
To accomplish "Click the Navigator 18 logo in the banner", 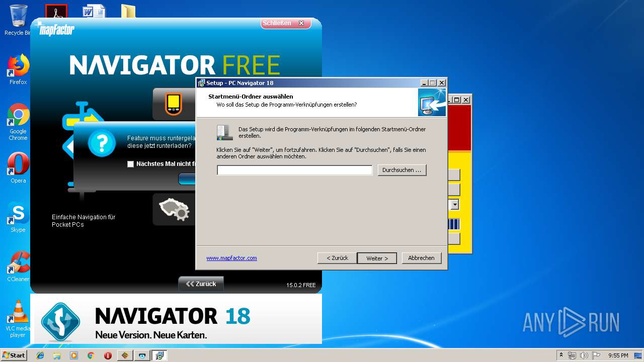I will coord(60,322).
